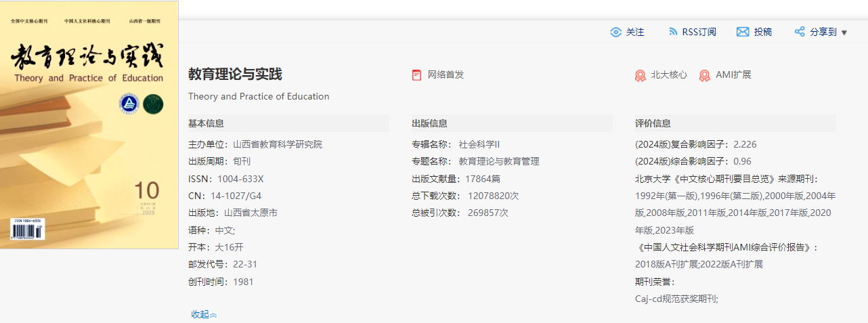Open the 投稿 submission link
This screenshot has width=868, height=323.
coord(763,32)
